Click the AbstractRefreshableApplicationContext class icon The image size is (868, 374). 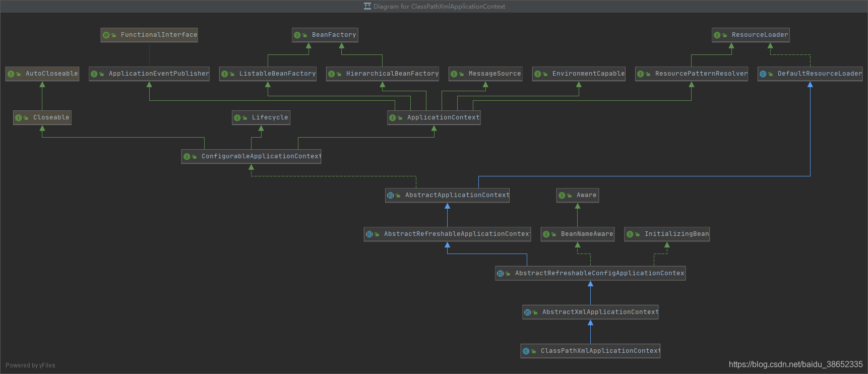click(369, 234)
